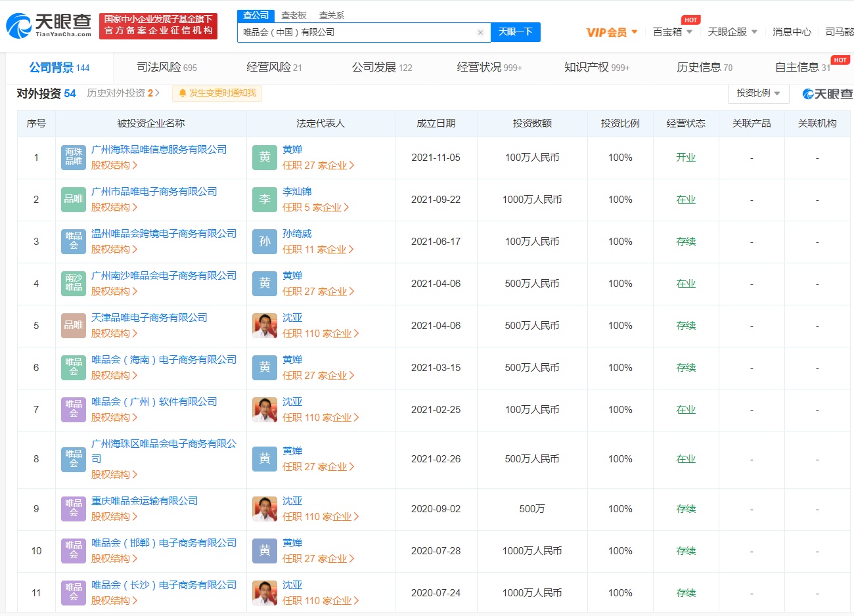This screenshot has width=854, height=616.
Task: Click 沈亚 photo in row 9
Action: click(x=265, y=509)
